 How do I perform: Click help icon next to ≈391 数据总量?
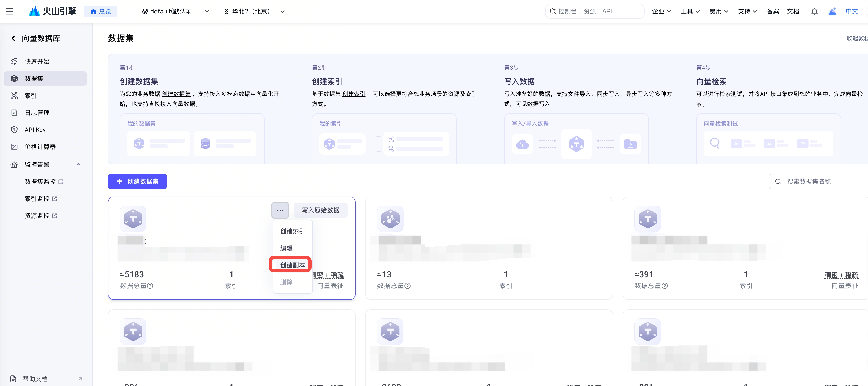[x=664, y=286]
